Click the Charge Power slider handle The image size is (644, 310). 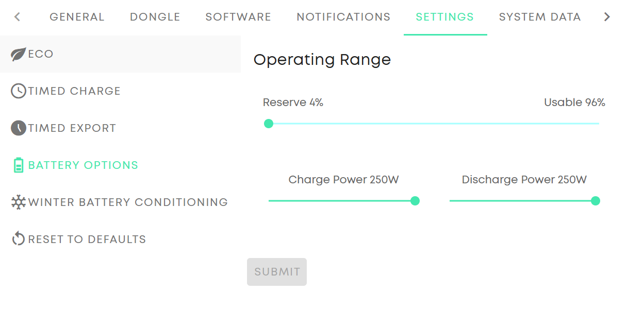[x=415, y=201]
